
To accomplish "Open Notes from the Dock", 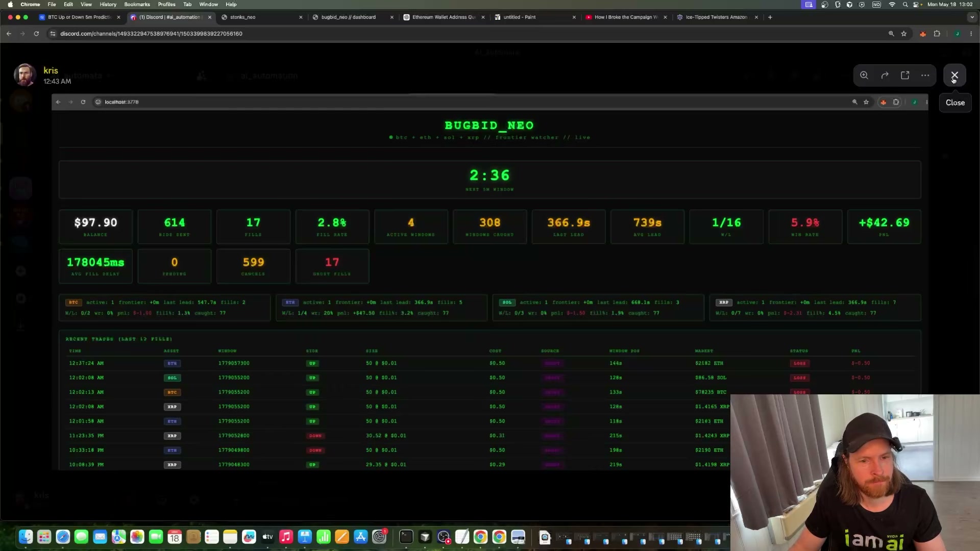I will pyautogui.click(x=230, y=537).
